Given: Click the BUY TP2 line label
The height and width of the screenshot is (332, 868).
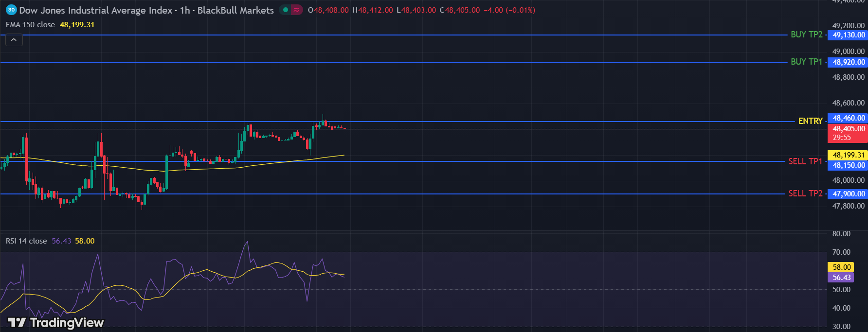Looking at the screenshot, I should [806, 35].
